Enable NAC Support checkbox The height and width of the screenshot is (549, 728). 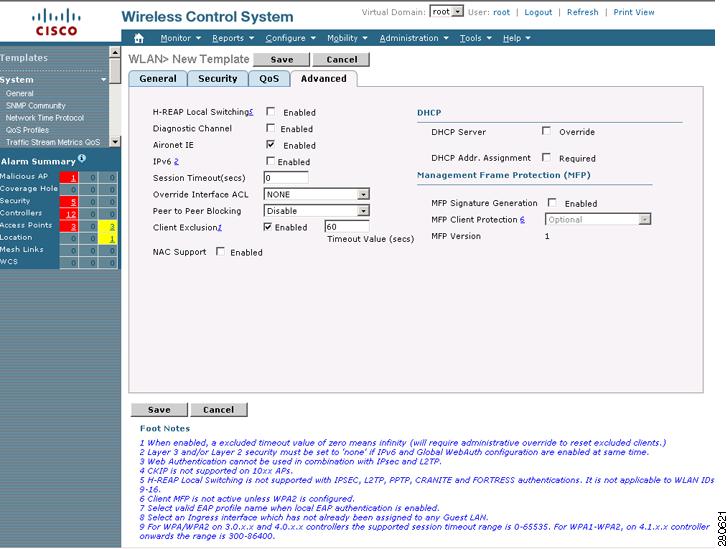click(221, 251)
